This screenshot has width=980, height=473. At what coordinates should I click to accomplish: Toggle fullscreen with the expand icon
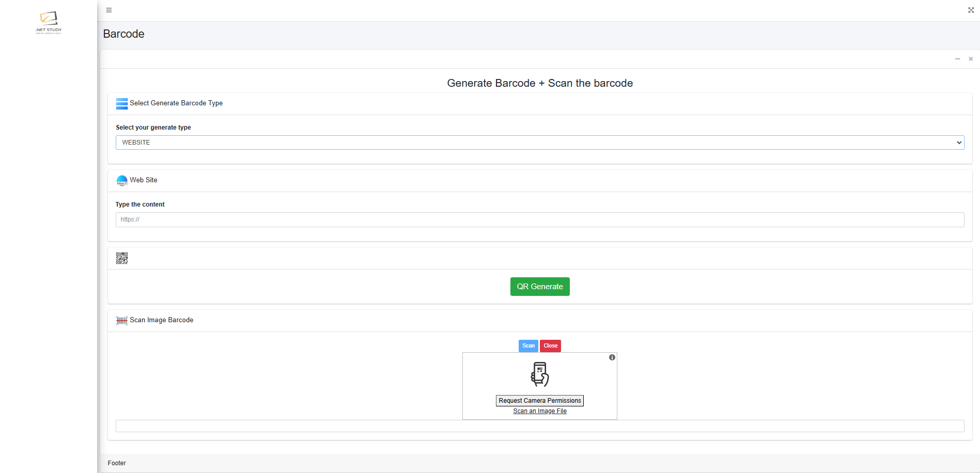click(971, 10)
